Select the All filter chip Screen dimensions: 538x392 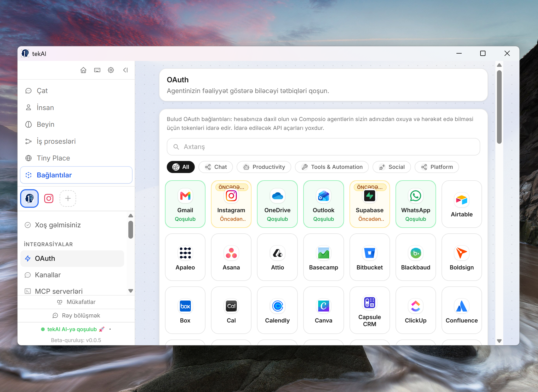(x=181, y=167)
